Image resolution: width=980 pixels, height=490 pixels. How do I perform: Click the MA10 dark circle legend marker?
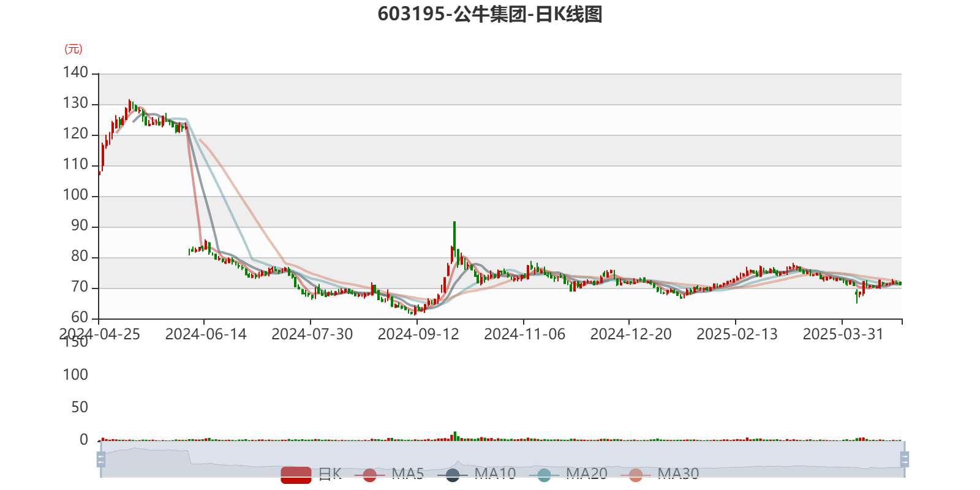coord(453,475)
